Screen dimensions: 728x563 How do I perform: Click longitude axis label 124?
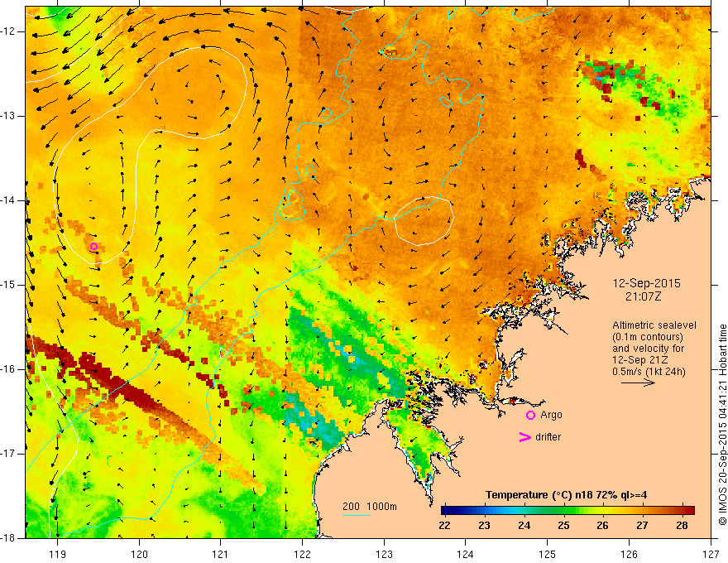coord(466,555)
